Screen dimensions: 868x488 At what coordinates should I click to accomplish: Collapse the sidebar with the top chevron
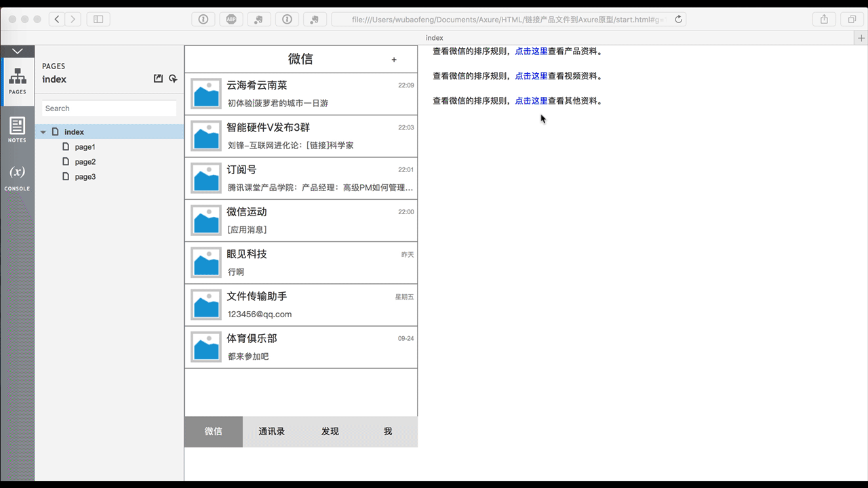[x=18, y=52]
